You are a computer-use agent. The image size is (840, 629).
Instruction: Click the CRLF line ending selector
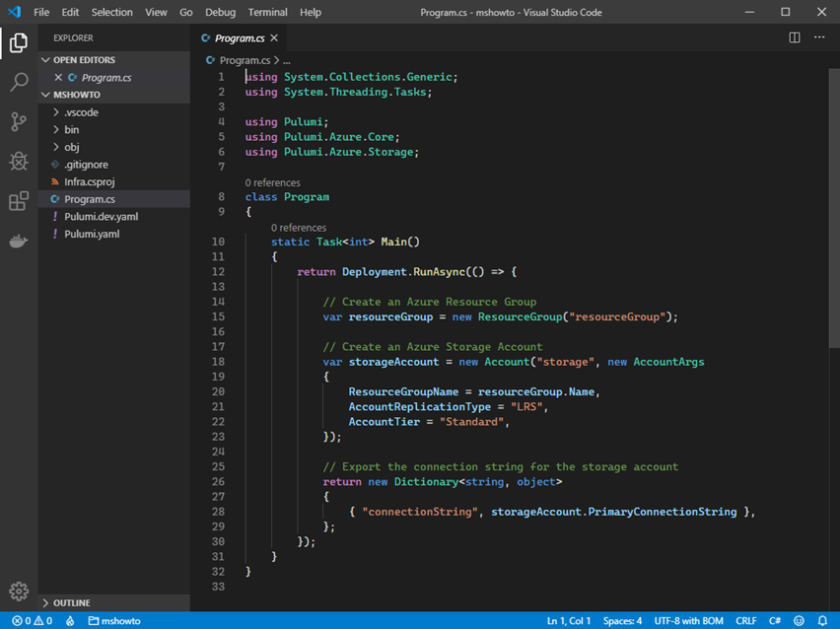coord(746,621)
